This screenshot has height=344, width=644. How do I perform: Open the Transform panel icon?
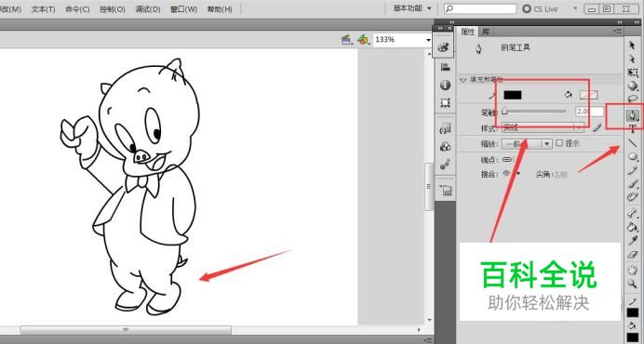(445, 102)
